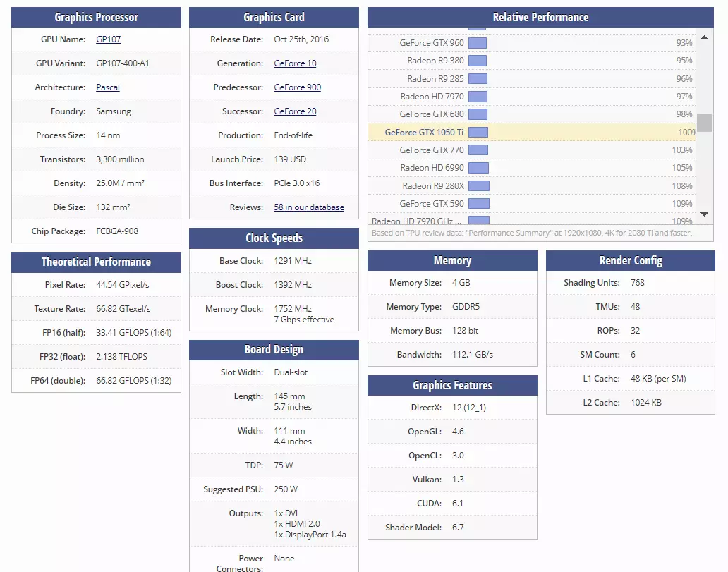The image size is (728, 572).
Task: Open the 58 in our database reviews link
Action: coord(309,207)
